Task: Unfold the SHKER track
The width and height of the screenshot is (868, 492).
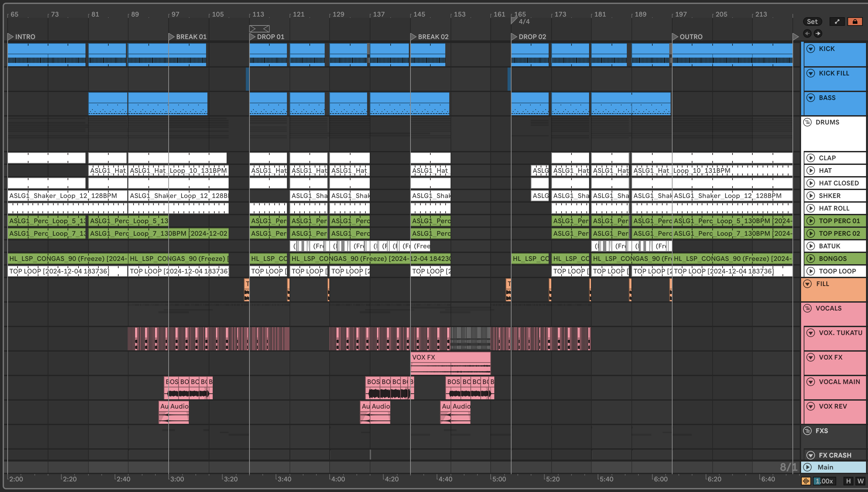Action: tap(810, 196)
